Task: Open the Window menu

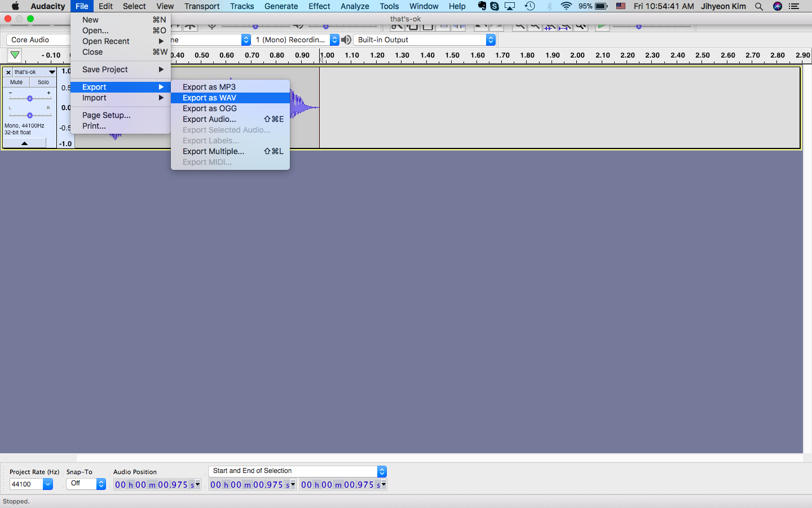Action: [423, 6]
